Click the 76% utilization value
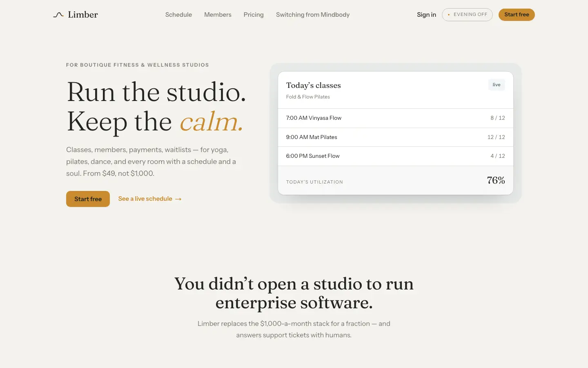The height and width of the screenshot is (368, 588). (496, 180)
